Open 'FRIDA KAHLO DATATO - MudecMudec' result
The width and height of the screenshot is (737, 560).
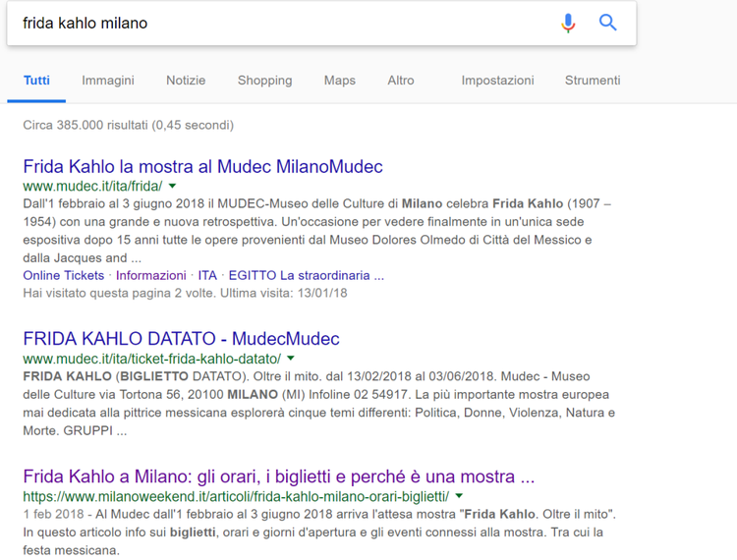click(181, 339)
